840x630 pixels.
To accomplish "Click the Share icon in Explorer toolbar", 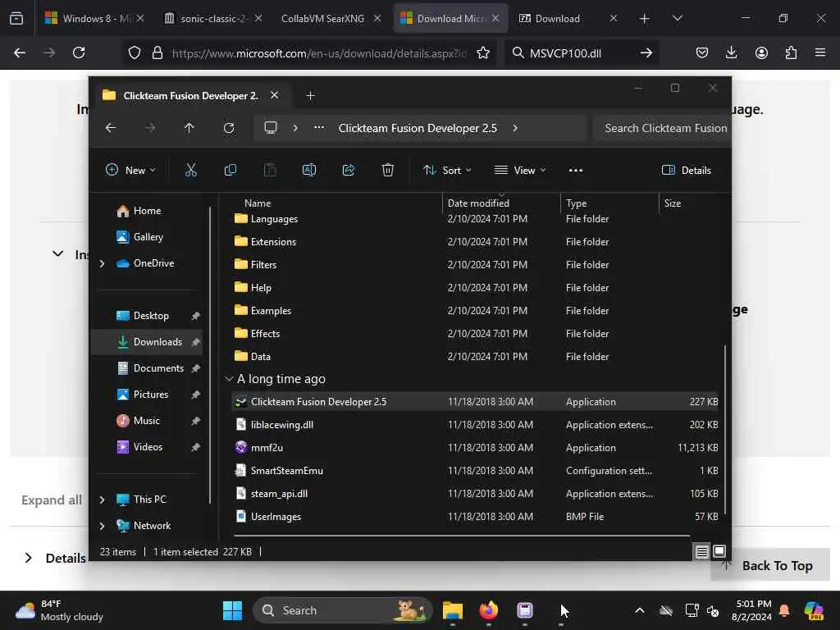I will [x=349, y=171].
